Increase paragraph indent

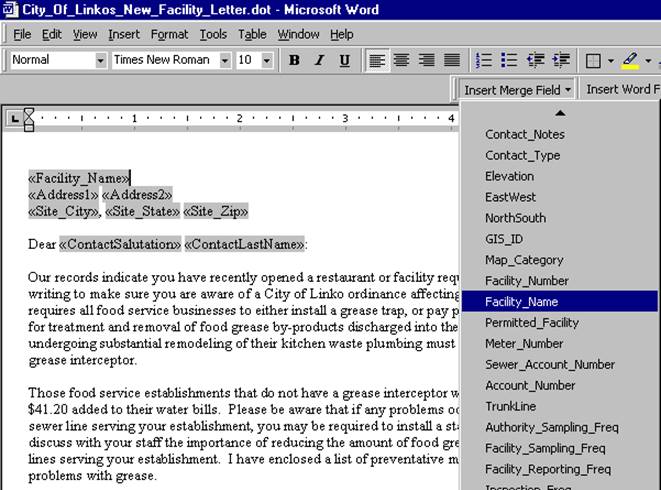click(x=561, y=60)
